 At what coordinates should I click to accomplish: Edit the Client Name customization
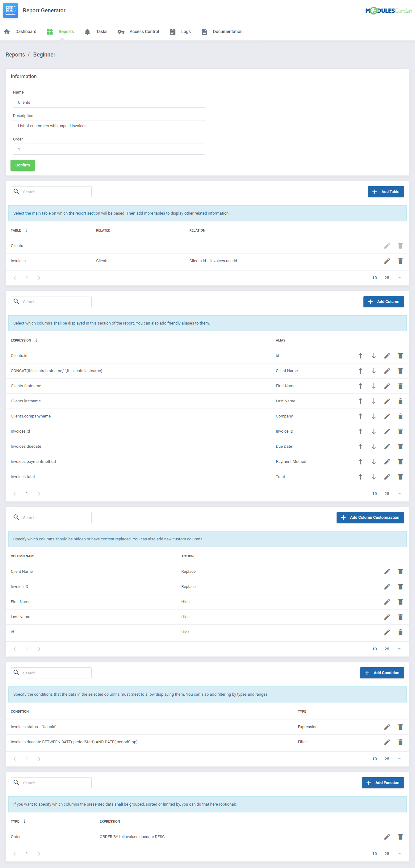coord(387,572)
